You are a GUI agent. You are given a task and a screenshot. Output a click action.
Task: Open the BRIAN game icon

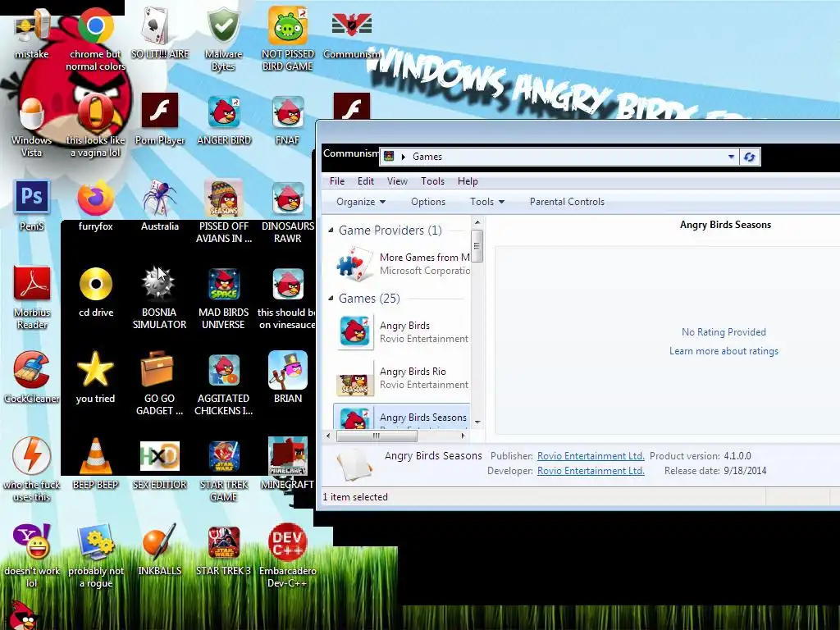click(x=288, y=377)
